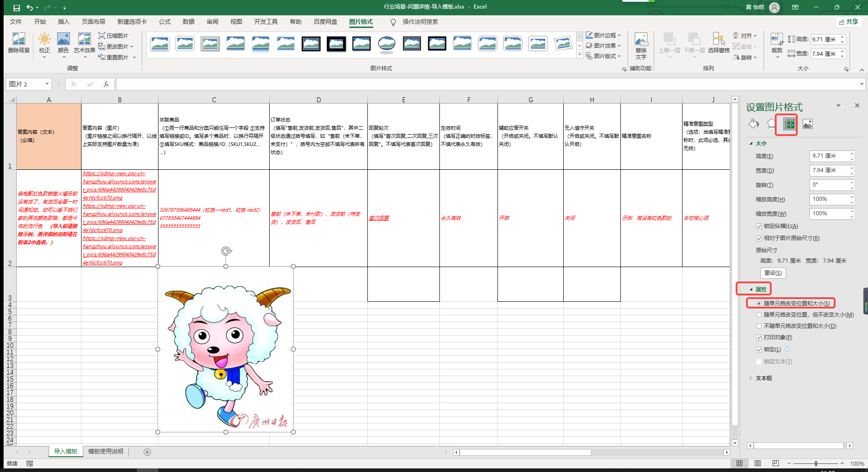Click the Share (共享) button

pyautogui.click(x=849, y=22)
